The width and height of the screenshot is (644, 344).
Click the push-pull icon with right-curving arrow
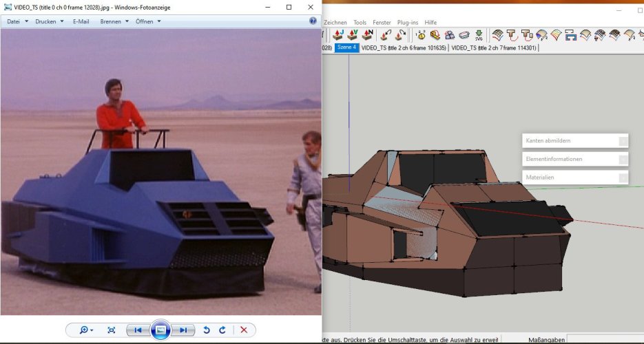400,35
